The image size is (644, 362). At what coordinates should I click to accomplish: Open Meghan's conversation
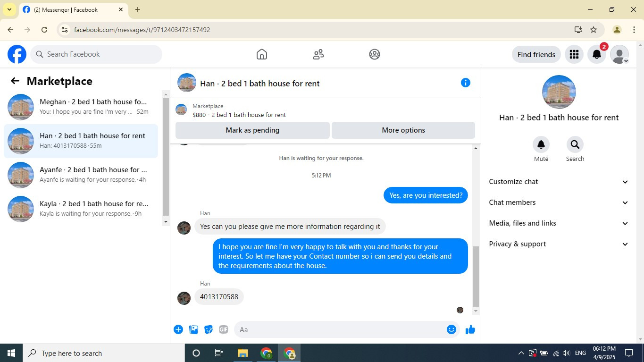coord(81,107)
